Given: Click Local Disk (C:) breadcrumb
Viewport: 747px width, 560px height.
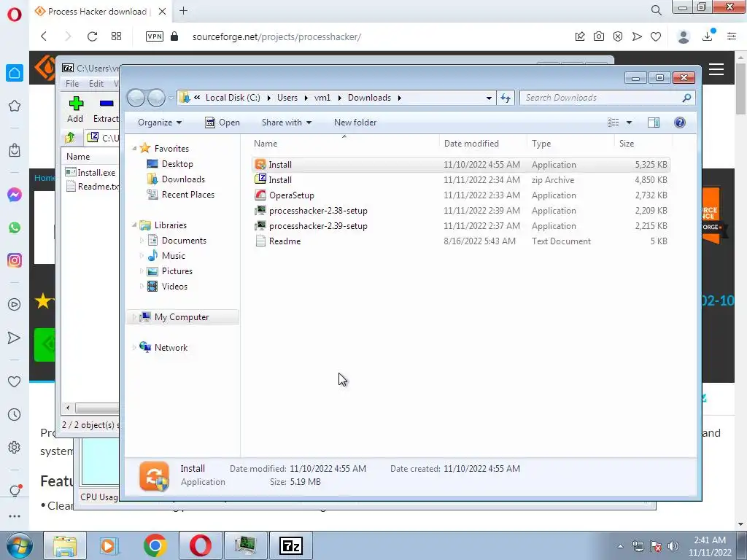Looking at the screenshot, I should click(x=233, y=98).
